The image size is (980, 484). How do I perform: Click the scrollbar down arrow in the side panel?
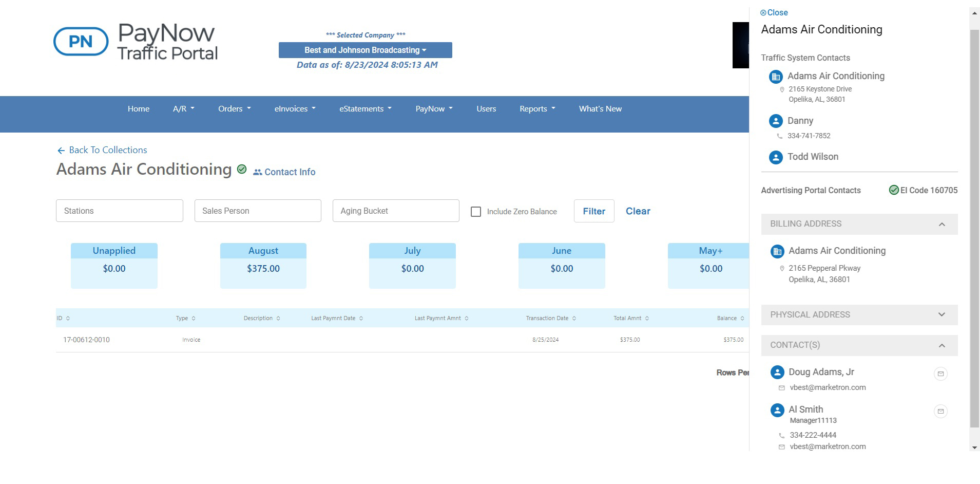(974, 448)
